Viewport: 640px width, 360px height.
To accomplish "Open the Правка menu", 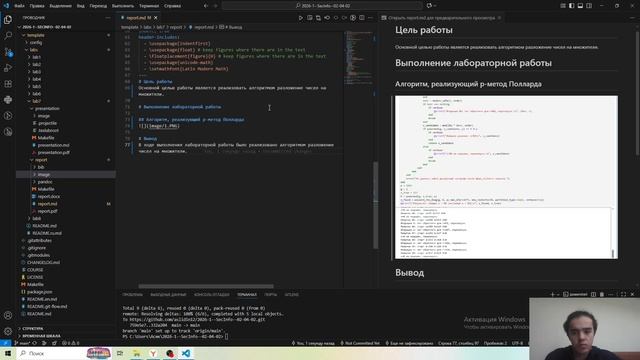I will coord(37,6).
